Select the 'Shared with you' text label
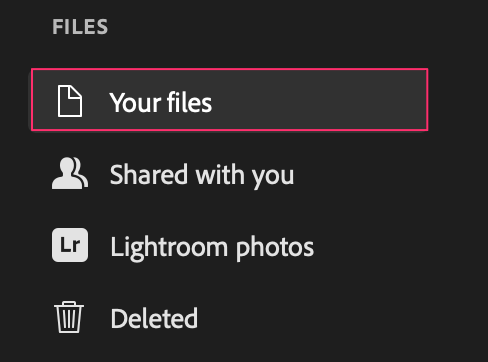 [x=202, y=175]
